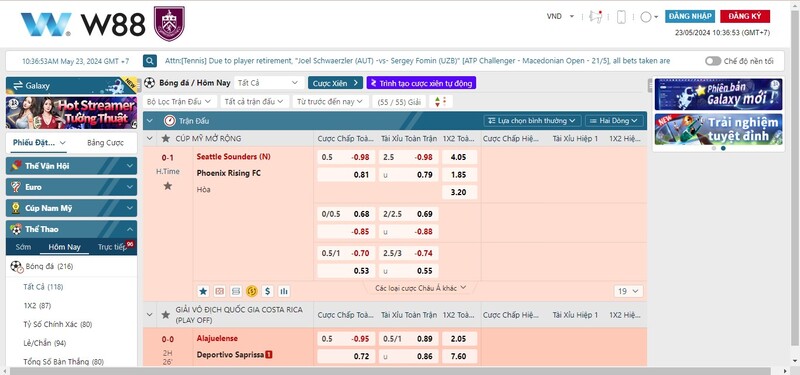Open the Lựa chọn bình thường dropdown

532,121
